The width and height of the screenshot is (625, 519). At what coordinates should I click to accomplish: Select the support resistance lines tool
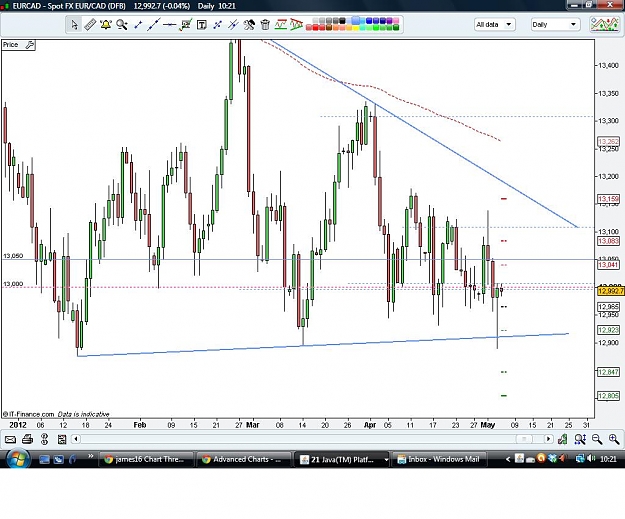coord(281,25)
